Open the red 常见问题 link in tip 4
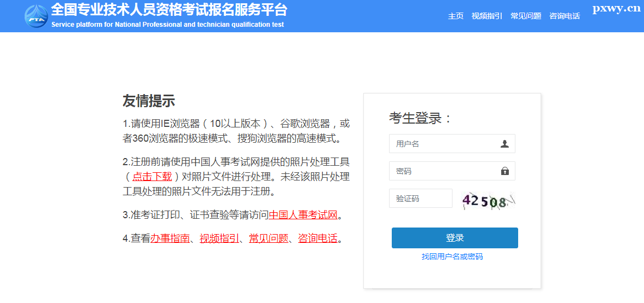 point(269,238)
